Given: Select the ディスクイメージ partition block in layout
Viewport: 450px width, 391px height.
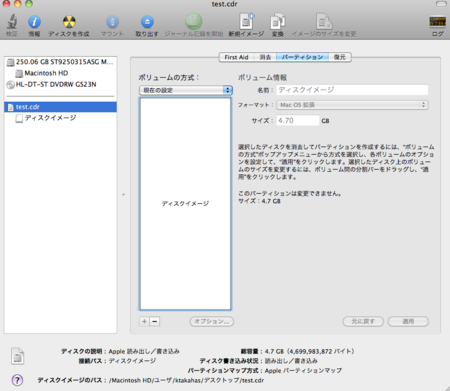Looking at the screenshot, I should (185, 204).
